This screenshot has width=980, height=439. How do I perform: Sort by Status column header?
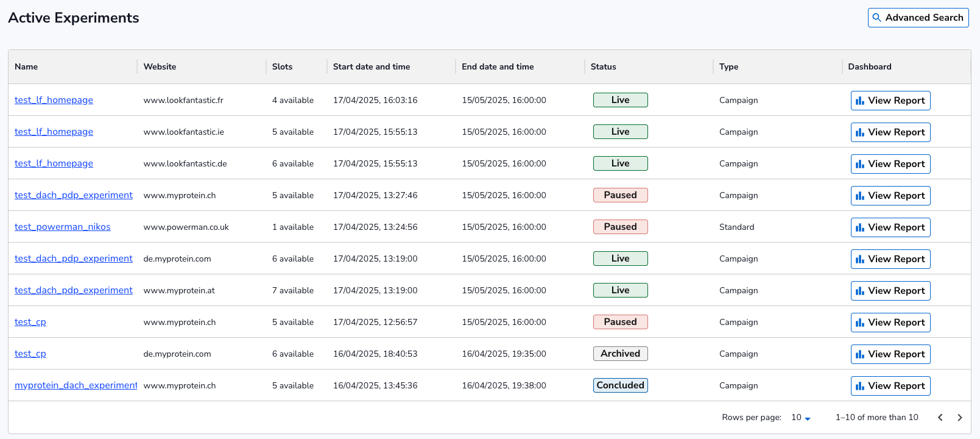[x=603, y=67]
